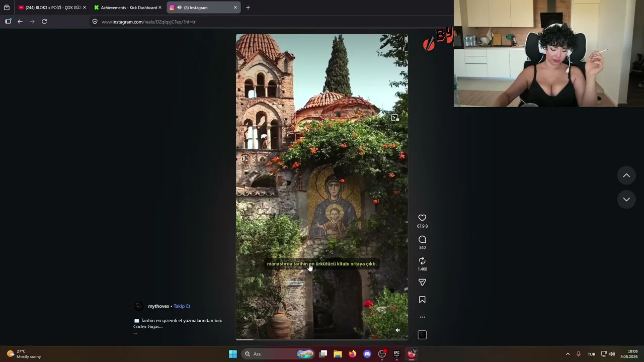Mute the Instagram tab's audio indicator
This screenshot has height=362, width=644.
pyautogui.click(x=180, y=8)
